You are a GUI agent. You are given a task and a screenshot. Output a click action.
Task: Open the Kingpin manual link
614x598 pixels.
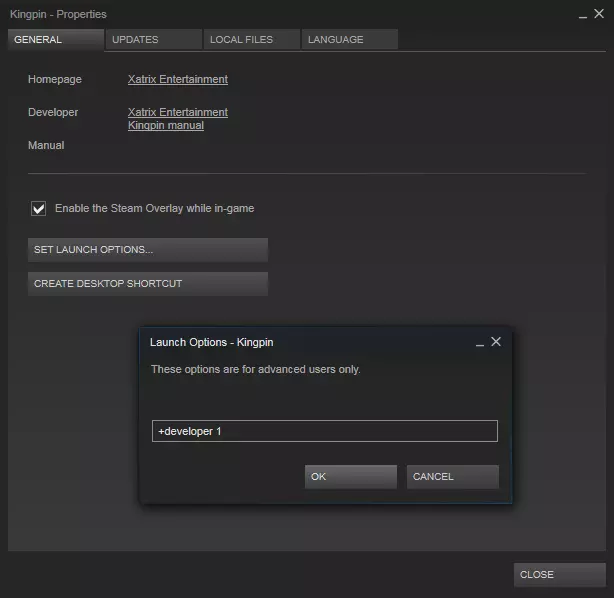166,126
